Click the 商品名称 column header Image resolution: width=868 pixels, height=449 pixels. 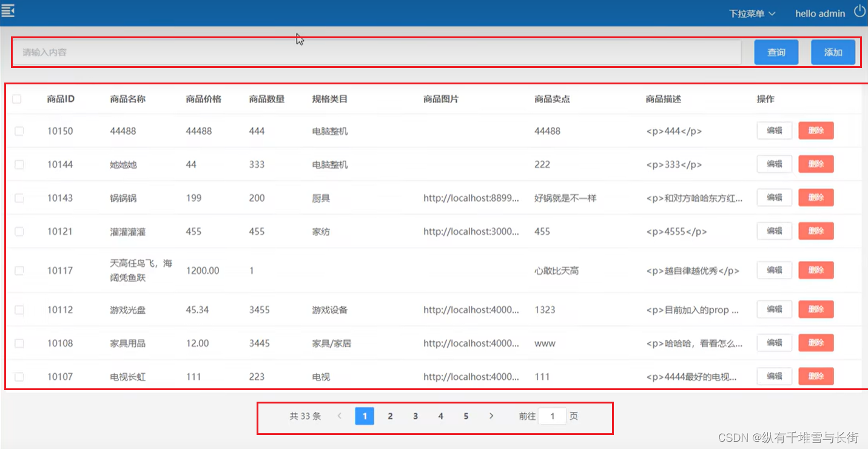(x=128, y=99)
